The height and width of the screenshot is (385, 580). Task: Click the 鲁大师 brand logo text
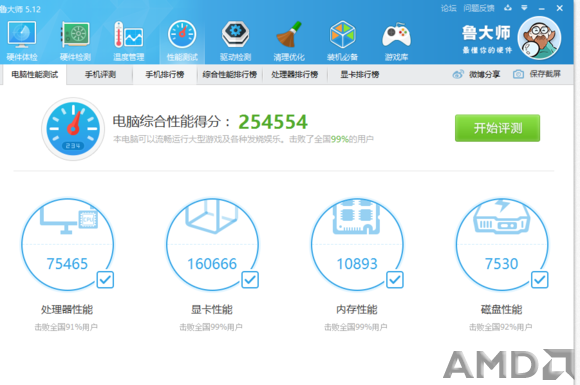(487, 33)
